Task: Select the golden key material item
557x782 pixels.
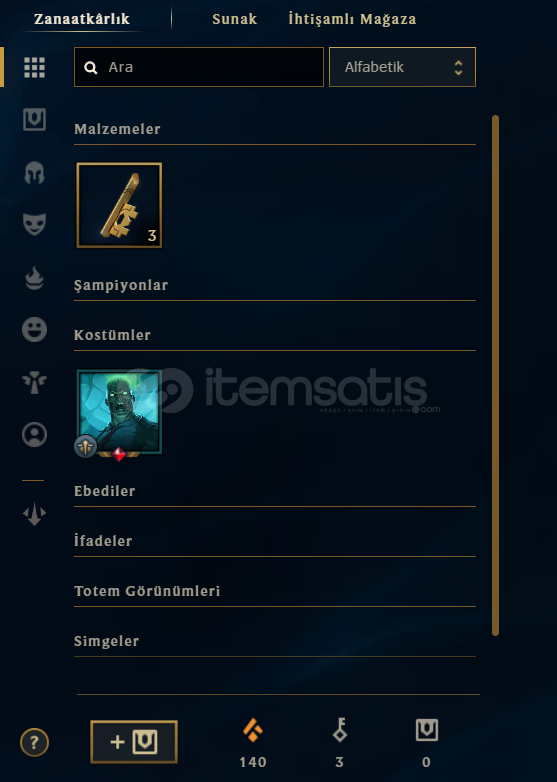Action: coord(119,205)
